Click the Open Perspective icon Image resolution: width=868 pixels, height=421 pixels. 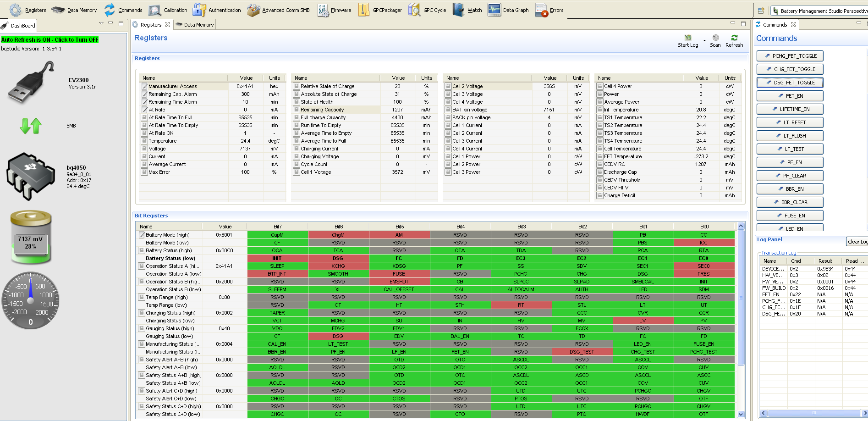point(761,11)
